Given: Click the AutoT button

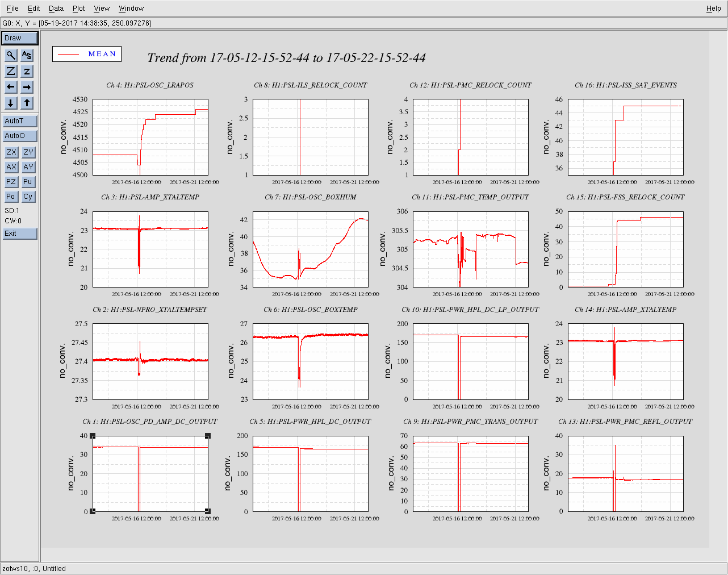Looking at the screenshot, I should (x=20, y=121).
